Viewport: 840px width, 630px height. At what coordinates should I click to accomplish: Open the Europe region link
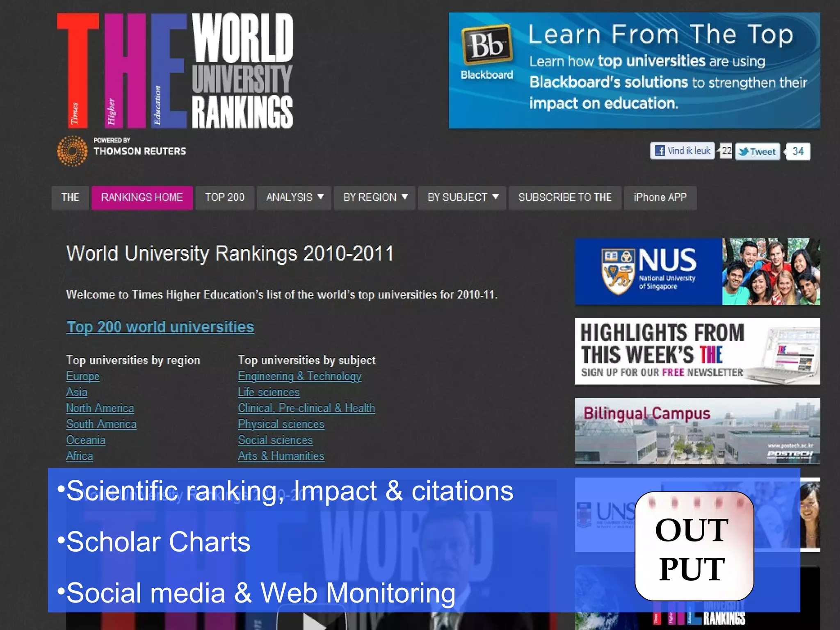[x=83, y=376]
